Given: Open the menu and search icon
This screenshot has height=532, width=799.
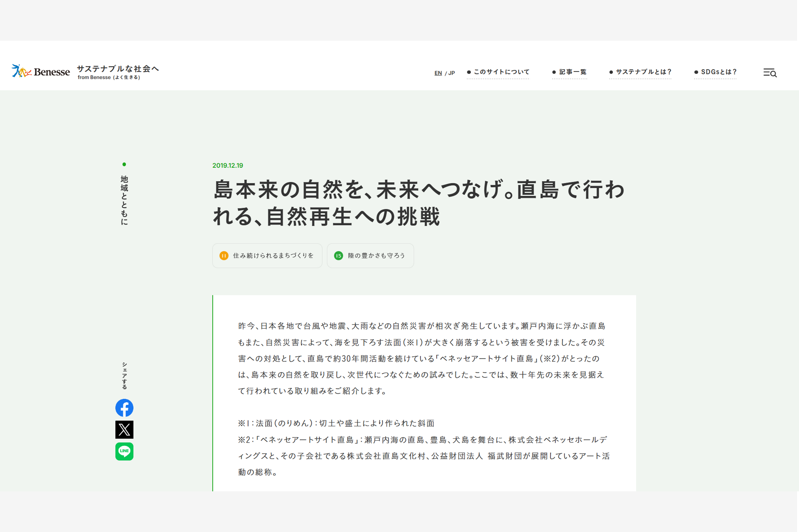Looking at the screenshot, I should 770,72.
